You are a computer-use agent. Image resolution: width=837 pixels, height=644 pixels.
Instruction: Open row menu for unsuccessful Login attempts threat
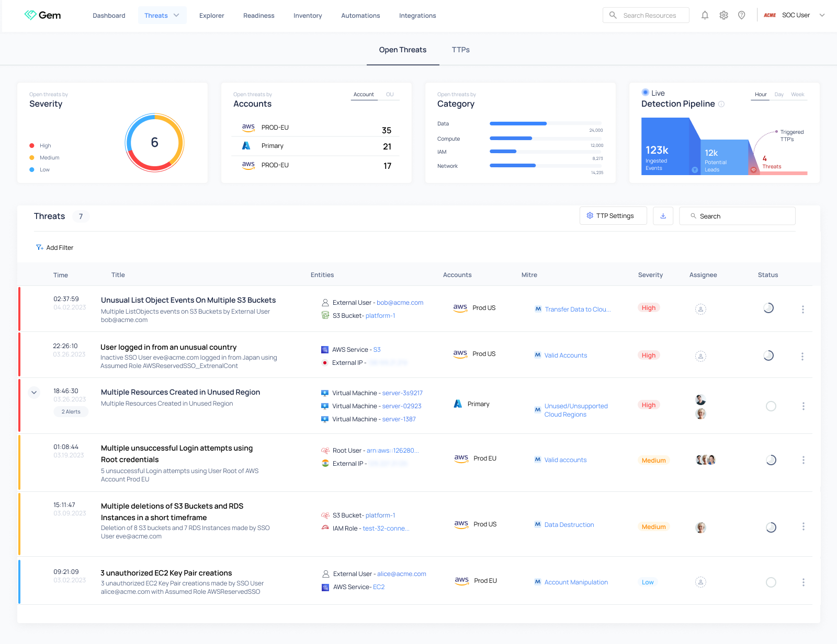(804, 460)
